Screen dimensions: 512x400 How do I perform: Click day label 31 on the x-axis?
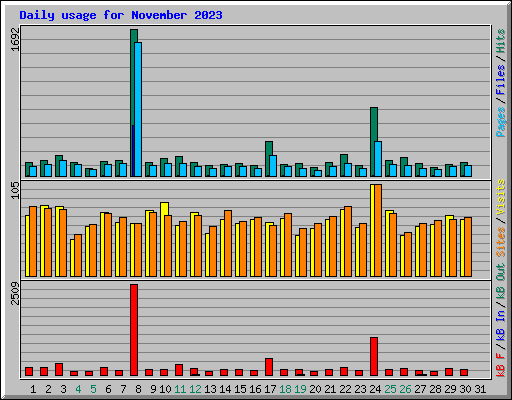click(480, 389)
